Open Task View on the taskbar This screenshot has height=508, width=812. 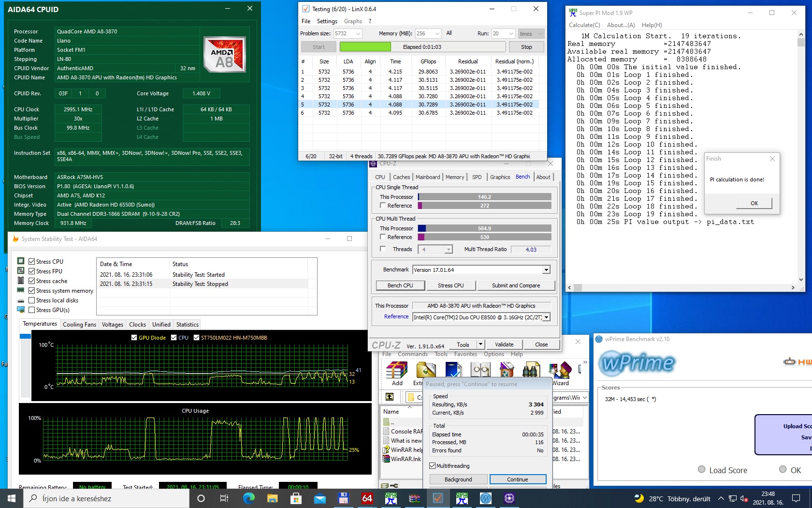[x=224, y=498]
